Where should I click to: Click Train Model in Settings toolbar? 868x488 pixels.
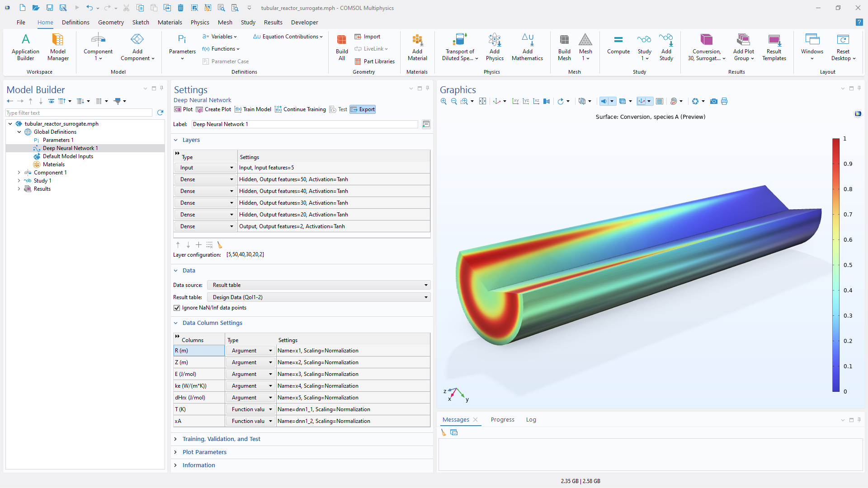253,109
